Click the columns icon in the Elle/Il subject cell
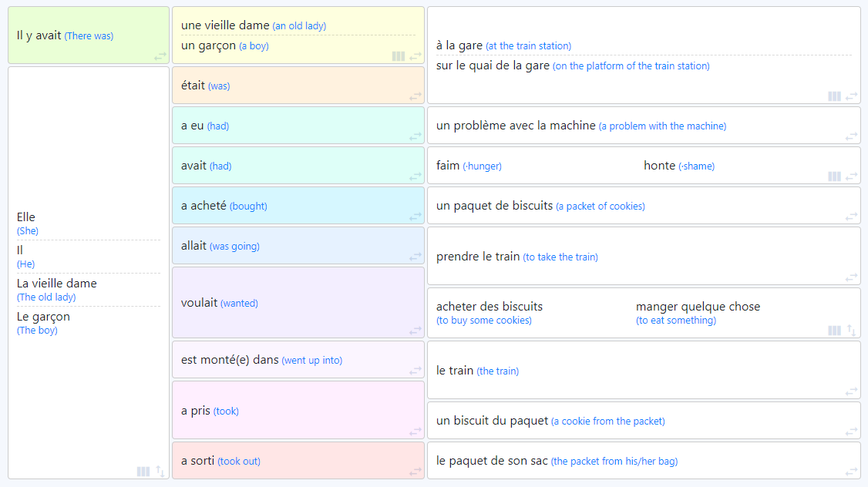The width and height of the screenshot is (868, 487). tap(143, 472)
